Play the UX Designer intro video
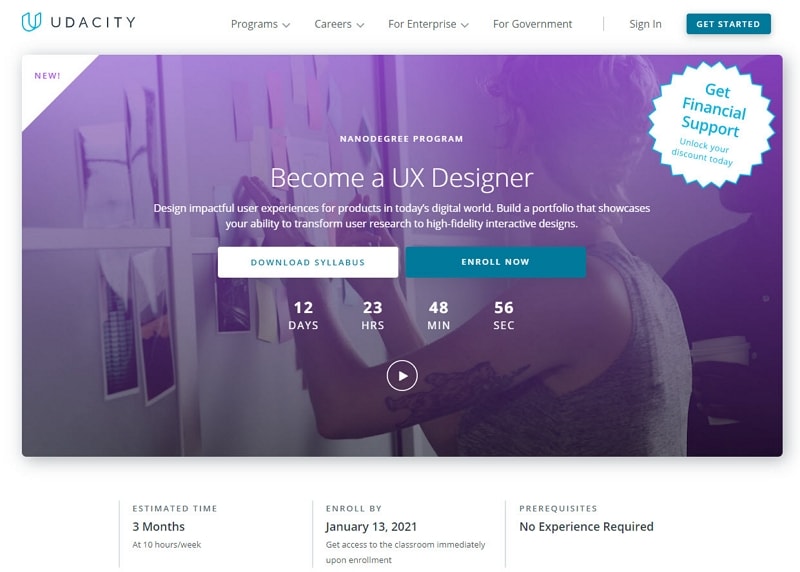Image resolution: width=800 pixels, height=572 pixels. 402,376
